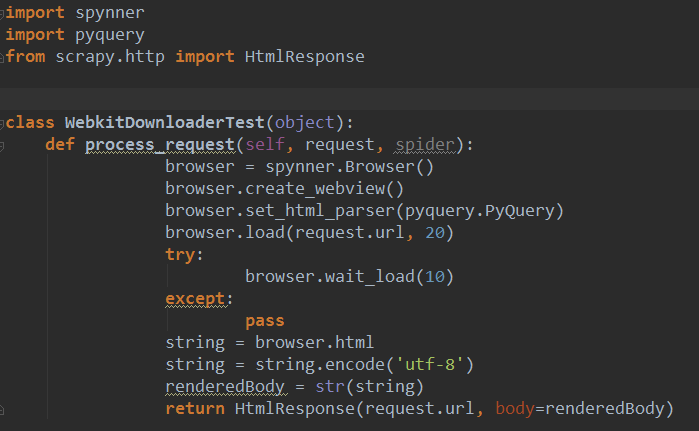This screenshot has width=699, height=431.
Task: Click the 'pass' statement
Action: (x=265, y=321)
